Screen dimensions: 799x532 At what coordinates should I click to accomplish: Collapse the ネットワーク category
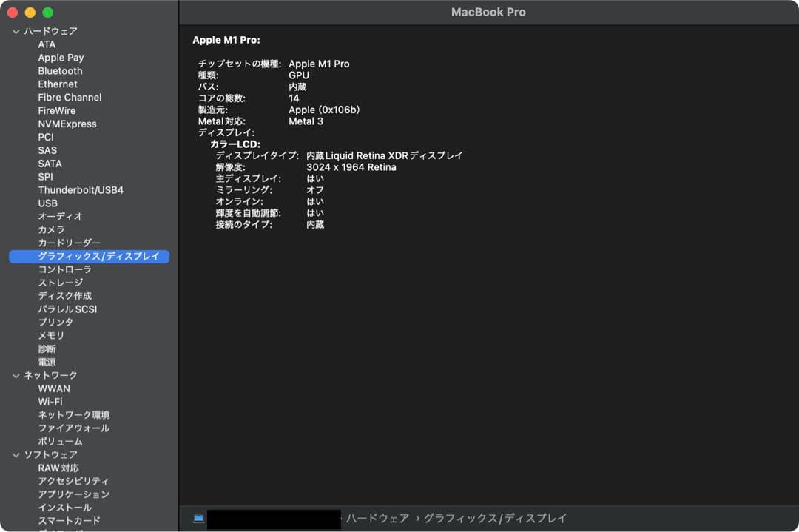click(16, 375)
